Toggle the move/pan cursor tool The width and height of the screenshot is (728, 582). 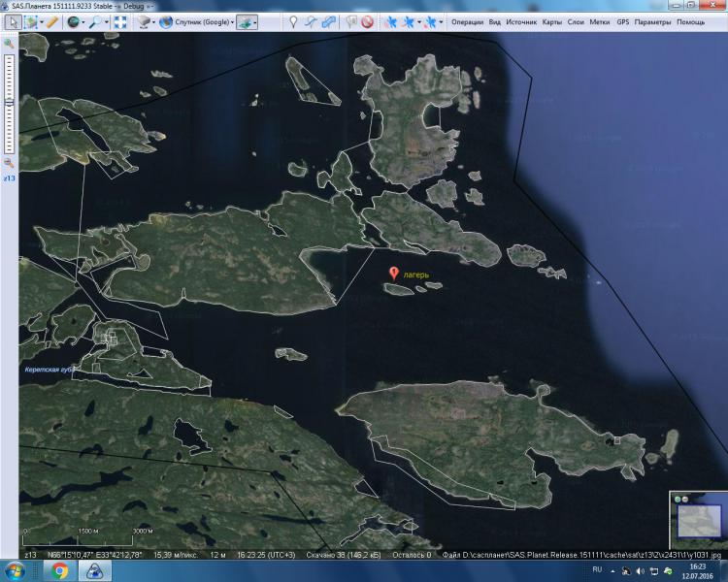click(x=11, y=21)
